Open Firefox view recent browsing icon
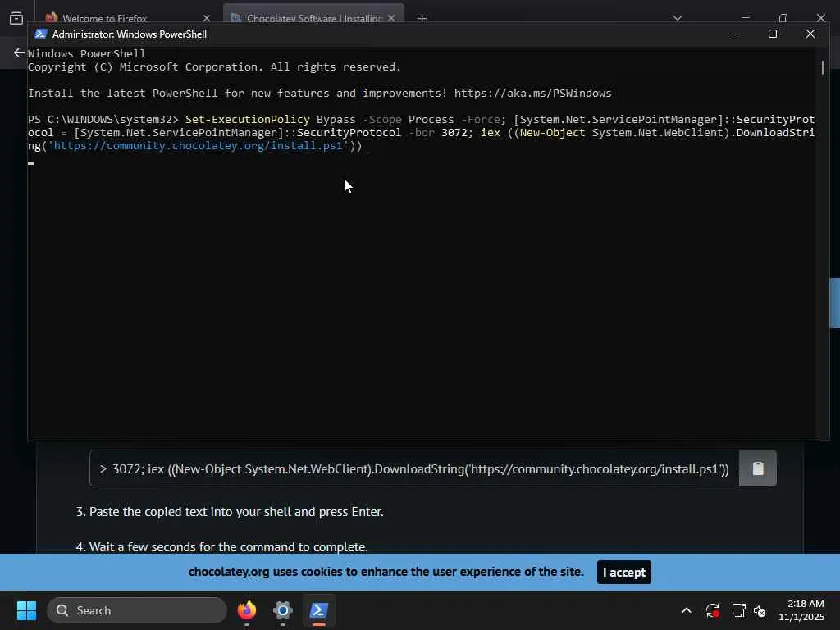Screen dimensions: 840x630 (16, 18)
